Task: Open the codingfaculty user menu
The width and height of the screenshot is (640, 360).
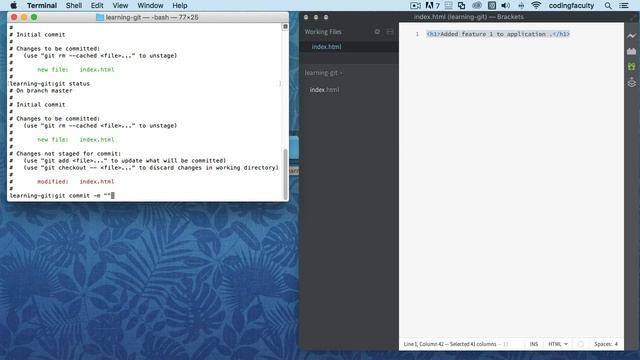Action: [571, 5]
